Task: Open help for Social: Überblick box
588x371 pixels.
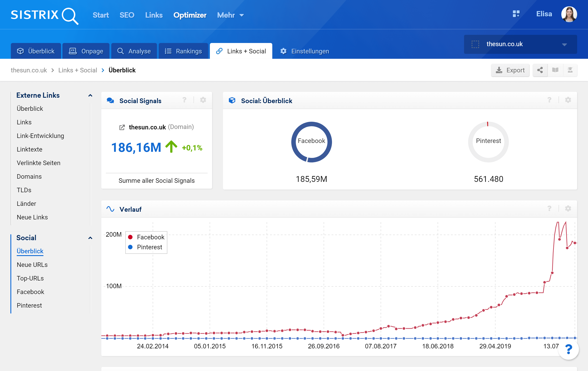Action: [x=549, y=100]
